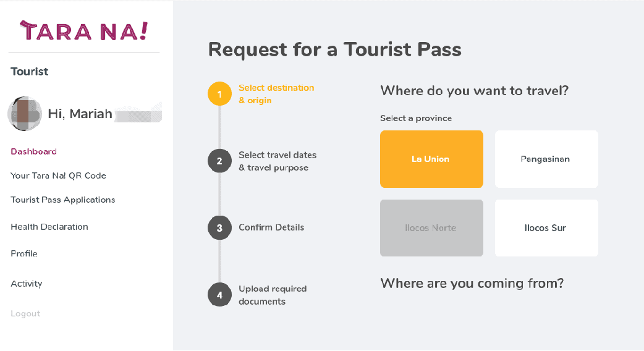The height and width of the screenshot is (351, 644).
Task: Click the greyed Ilocos Norte tile
Action: (x=431, y=228)
